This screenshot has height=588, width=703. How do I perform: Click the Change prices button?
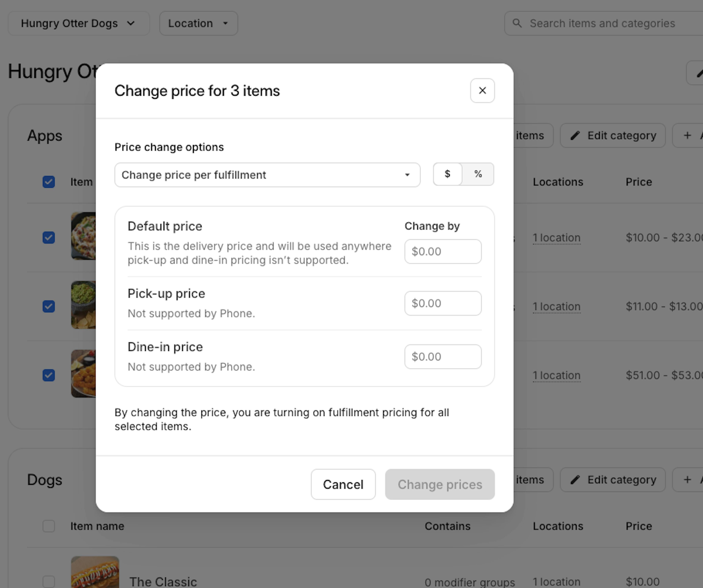click(440, 484)
